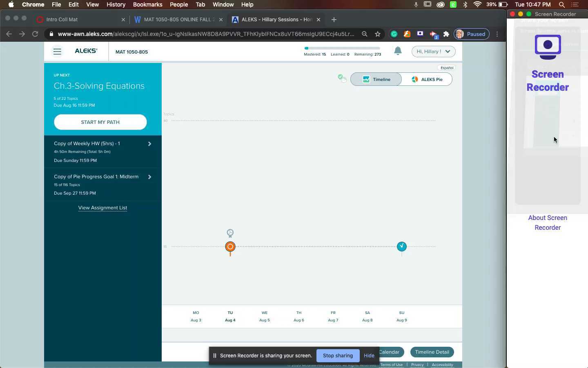The image size is (588, 368).
Task: Switch to ALEKS Pie view
Action: pyautogui.click(x=427, y=79)
